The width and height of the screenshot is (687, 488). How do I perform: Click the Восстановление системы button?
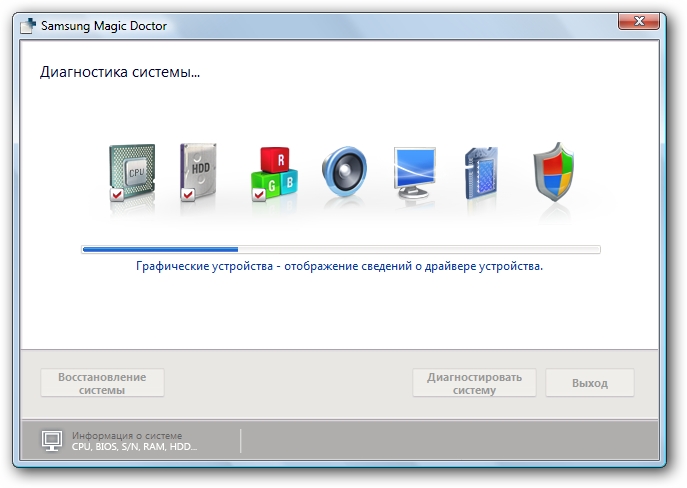(103, 383)
